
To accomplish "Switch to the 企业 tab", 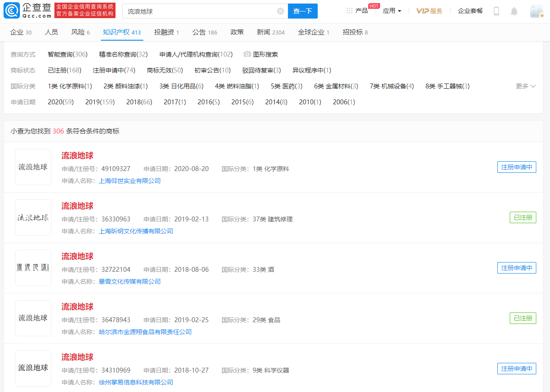I will point(21,32).
